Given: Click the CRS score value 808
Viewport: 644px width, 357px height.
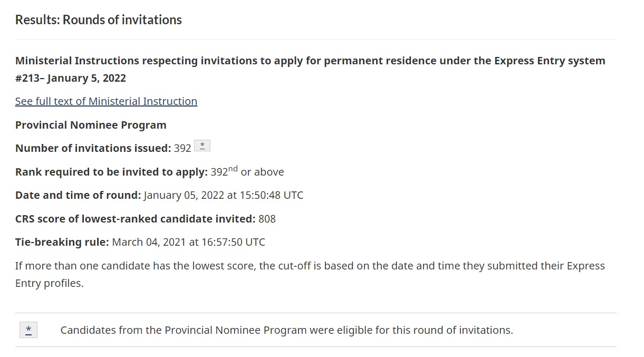Looking at the screenshot, I should [x=267, y=219].
